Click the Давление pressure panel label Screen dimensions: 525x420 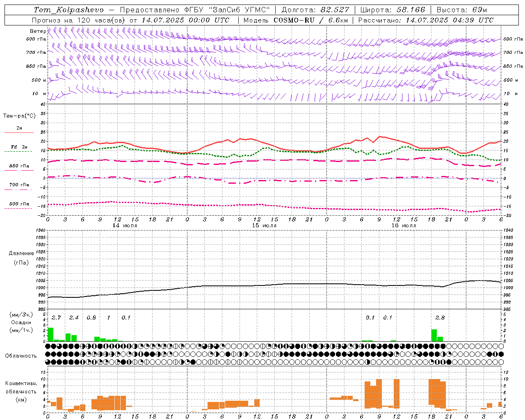coord(21,253)
